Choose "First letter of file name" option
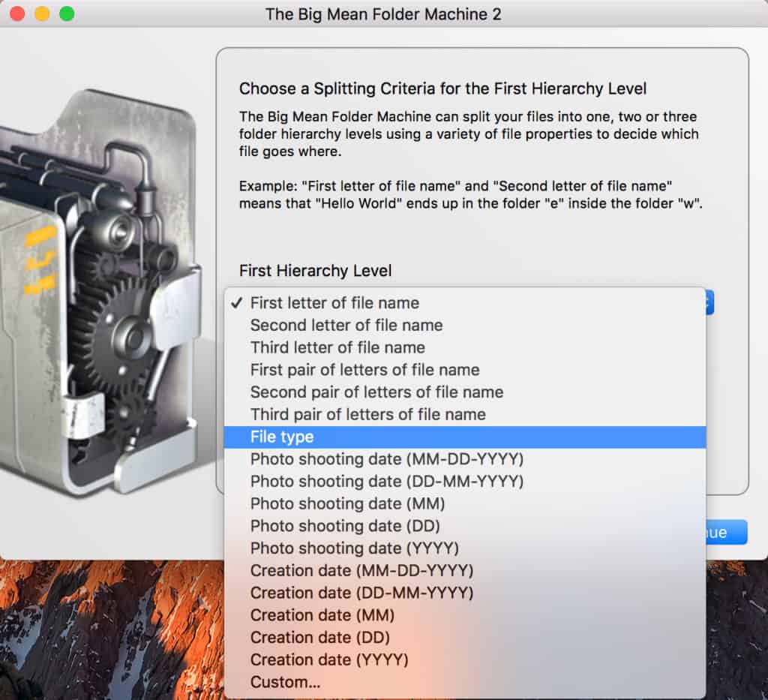This screenshot has height=700, width=768. (334, 303)
